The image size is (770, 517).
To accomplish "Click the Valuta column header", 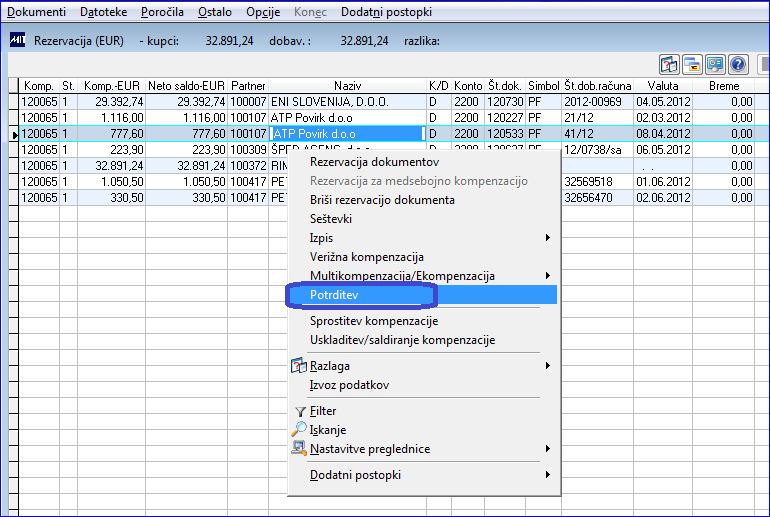I will coord(662,86).
